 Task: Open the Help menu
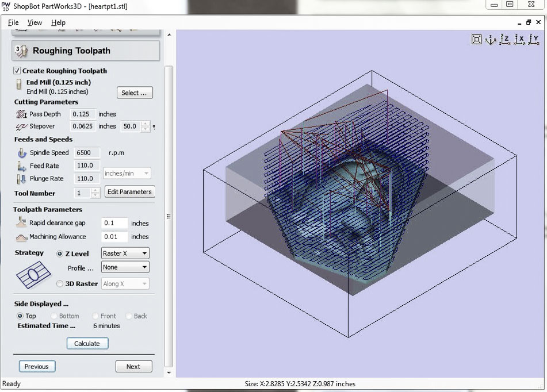pyautogui.click(x=58, y=22)
